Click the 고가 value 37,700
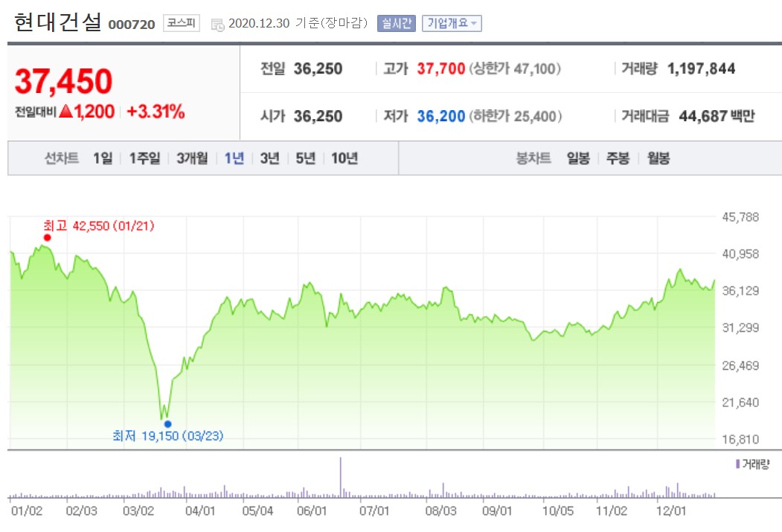The width and height of the screenshot is (782, 532). (x=441, y=68)
